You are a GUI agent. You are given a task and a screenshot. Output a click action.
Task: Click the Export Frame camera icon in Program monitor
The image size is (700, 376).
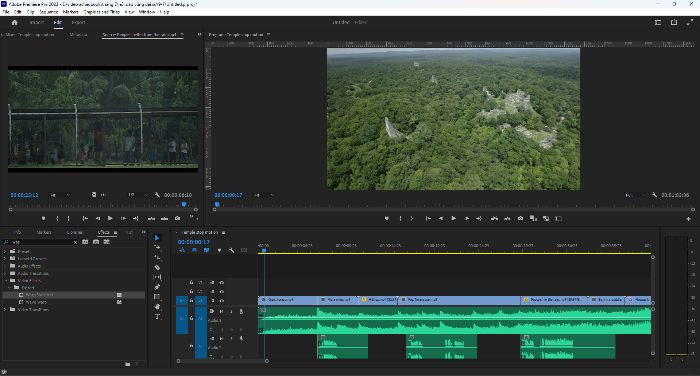[x=520, y=218]
